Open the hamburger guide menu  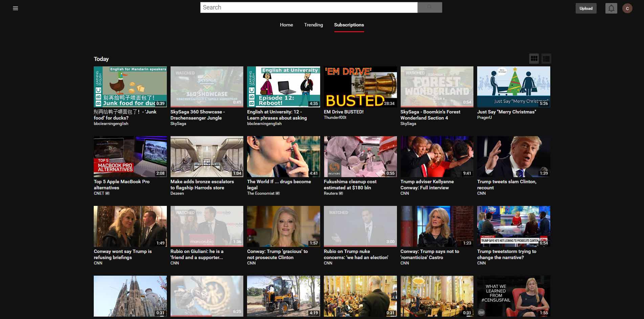[x=15, y=8]
